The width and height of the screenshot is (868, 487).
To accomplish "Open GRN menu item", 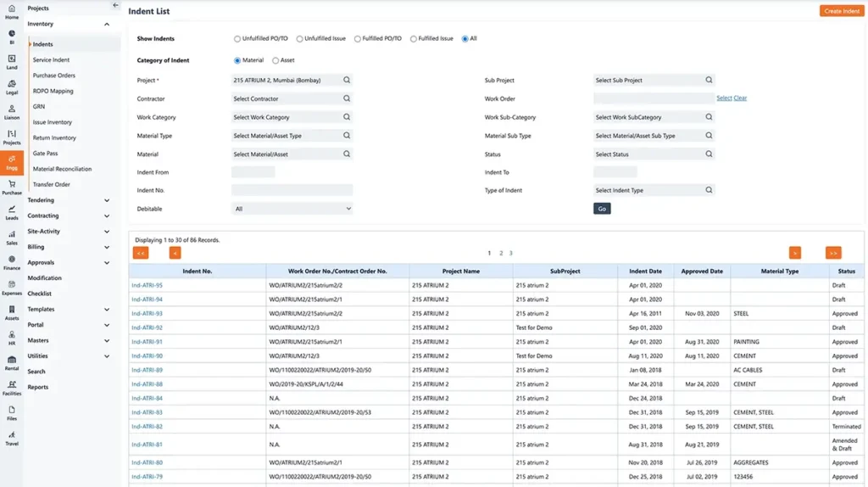I will click(39, 106).
